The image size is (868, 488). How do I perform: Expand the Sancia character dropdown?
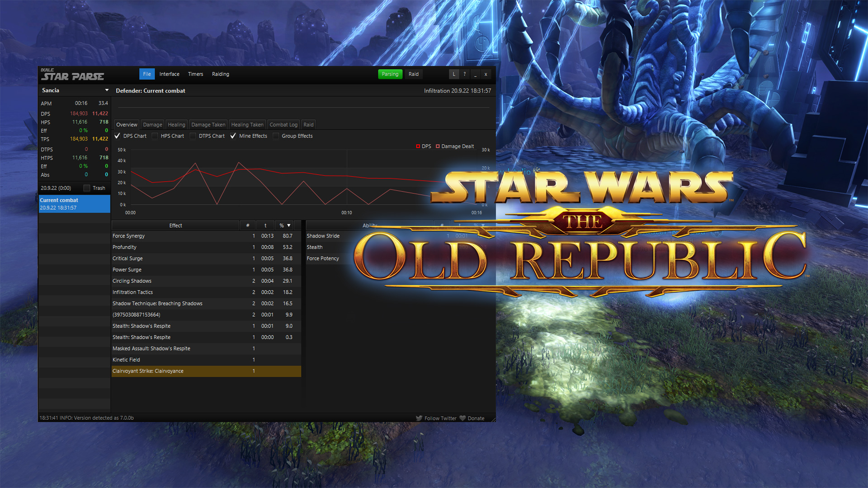pos(107,90)
